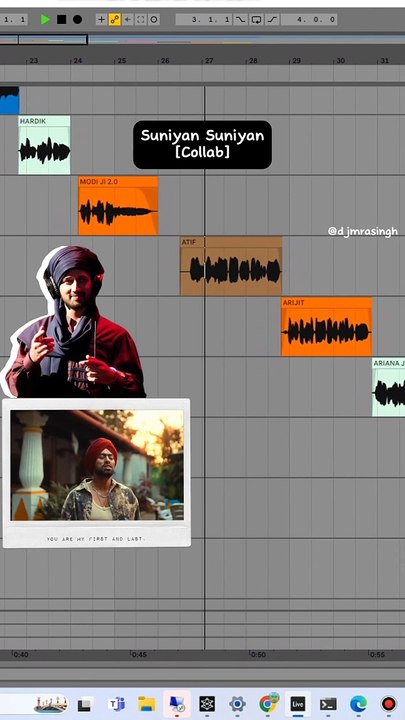
Task: Open the Terminal taskbar icon
Action: click(328, 704)
